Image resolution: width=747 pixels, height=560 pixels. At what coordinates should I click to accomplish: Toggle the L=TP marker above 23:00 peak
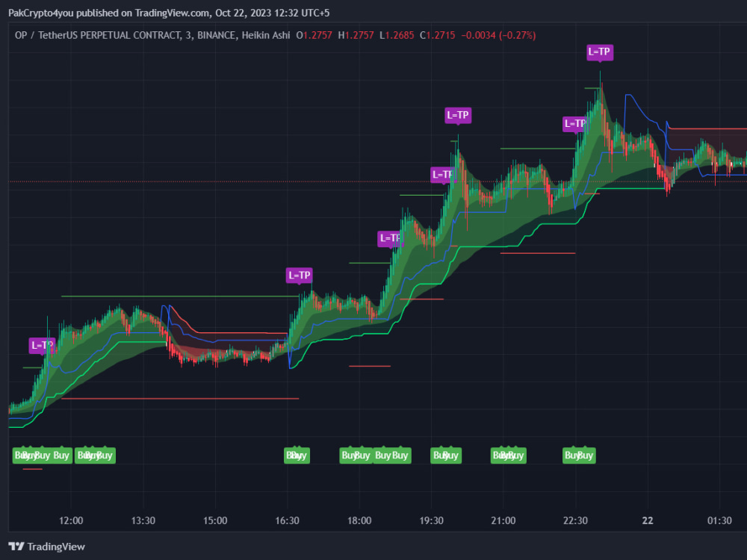600,52
